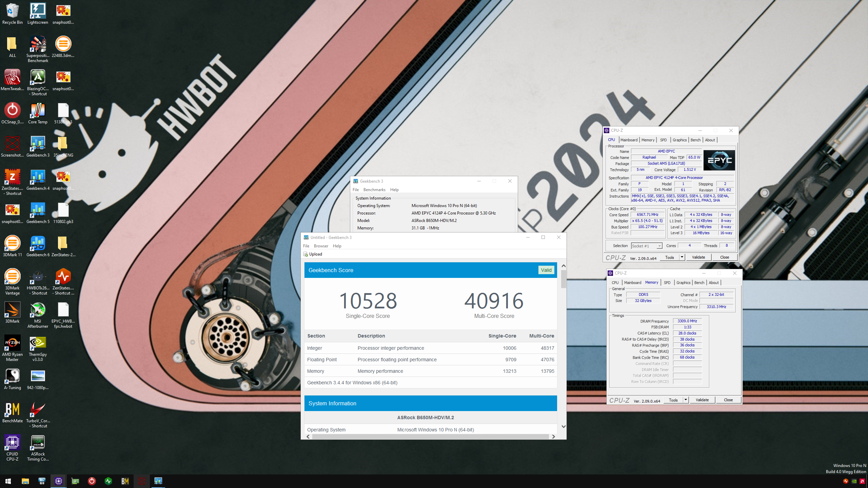Click scroll down arrow in Geekbench results

coord(564,426)
